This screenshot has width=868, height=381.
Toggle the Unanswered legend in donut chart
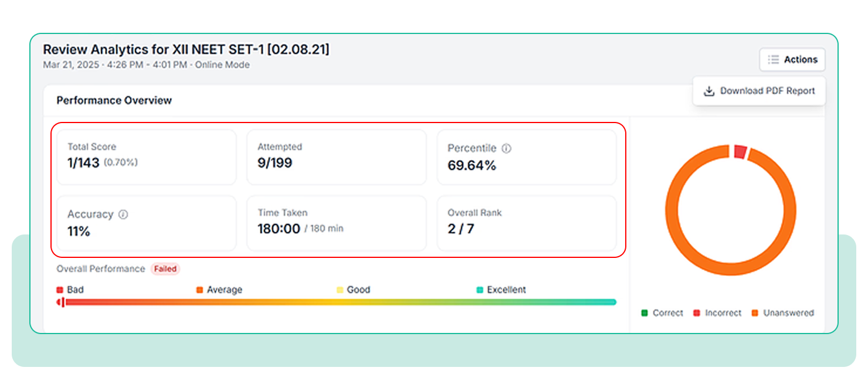click(782, 313)
